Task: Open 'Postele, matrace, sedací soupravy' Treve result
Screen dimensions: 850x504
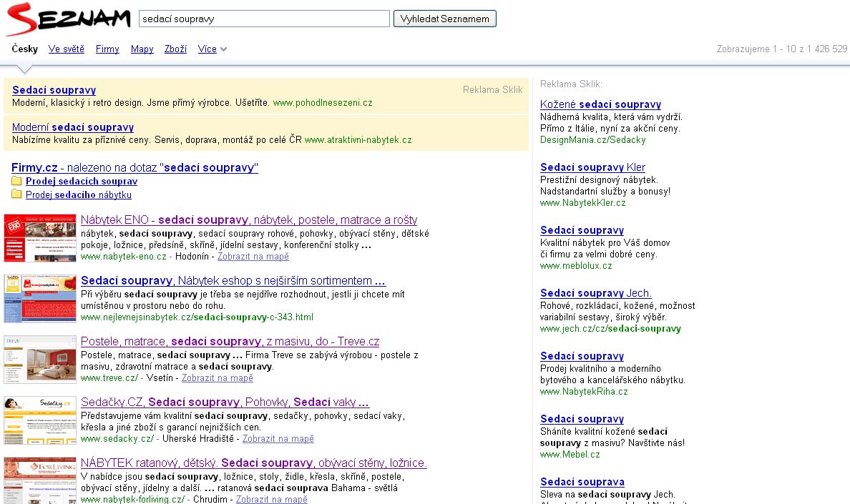Action: 230,341
